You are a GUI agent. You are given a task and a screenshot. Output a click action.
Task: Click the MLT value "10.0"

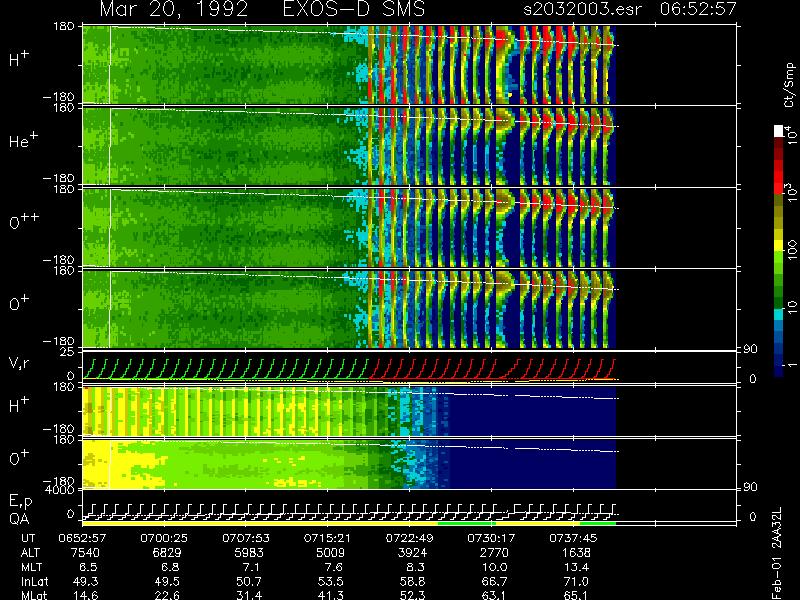coord(494,567)
